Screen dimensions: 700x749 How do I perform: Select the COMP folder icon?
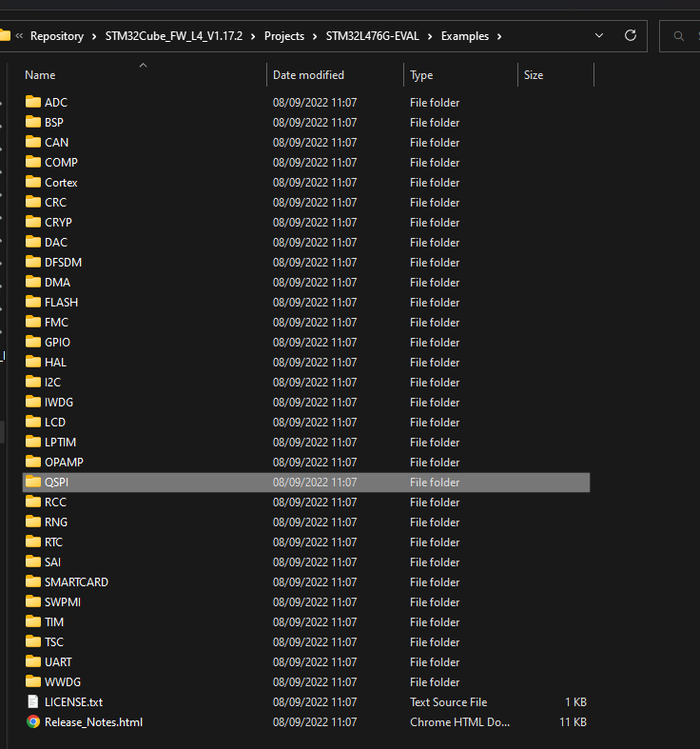33,162
